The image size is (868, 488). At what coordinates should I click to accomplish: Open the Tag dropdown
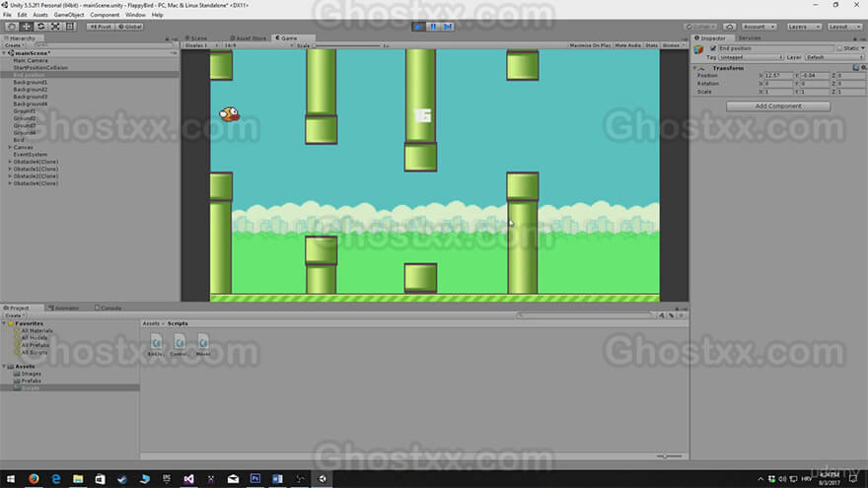pos(751,57)
